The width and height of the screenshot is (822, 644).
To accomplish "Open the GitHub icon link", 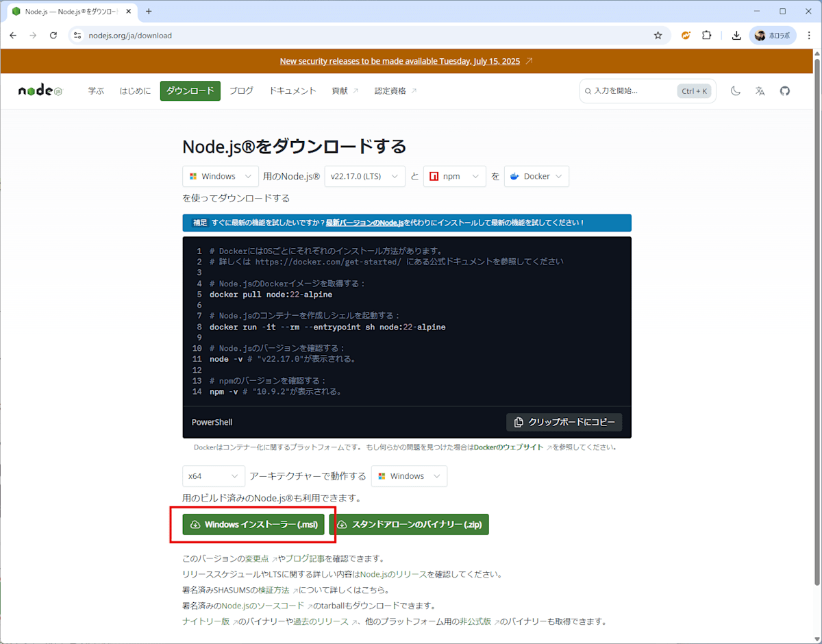I will pos(785,90).
